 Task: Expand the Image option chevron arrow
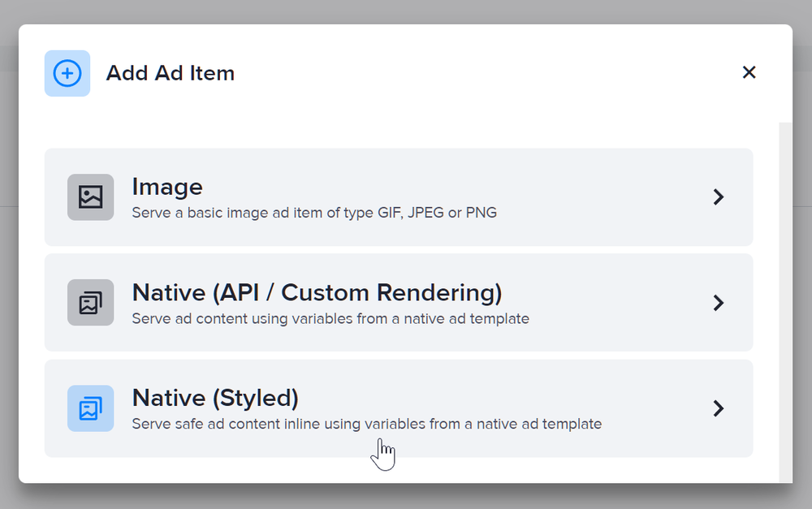click(x=718, y=197)
